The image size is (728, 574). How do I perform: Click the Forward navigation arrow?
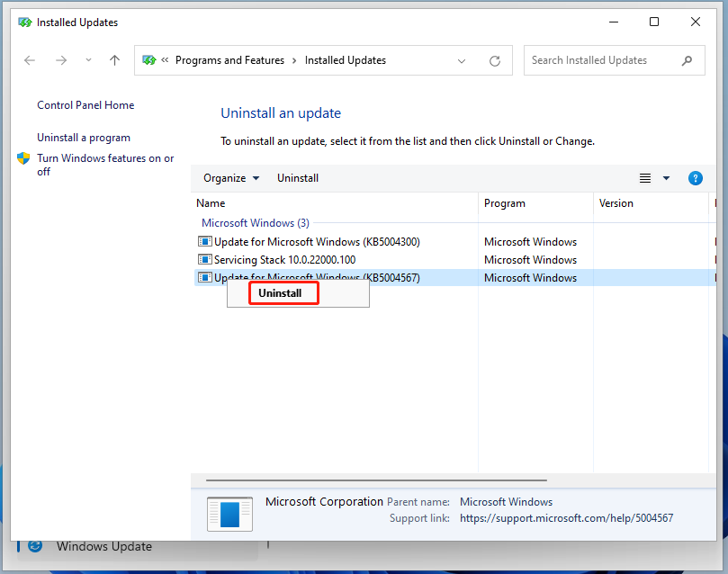pos(61,60)
